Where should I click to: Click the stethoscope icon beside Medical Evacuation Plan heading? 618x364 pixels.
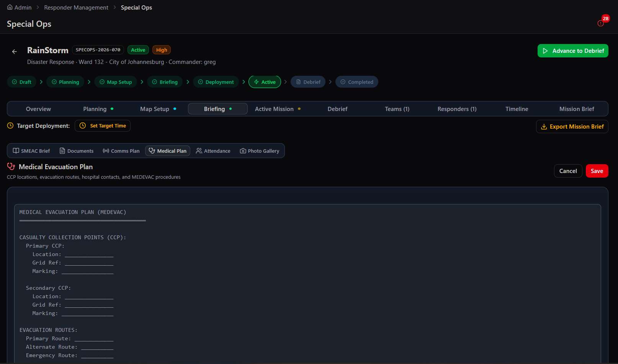click(x=11, y=166)
